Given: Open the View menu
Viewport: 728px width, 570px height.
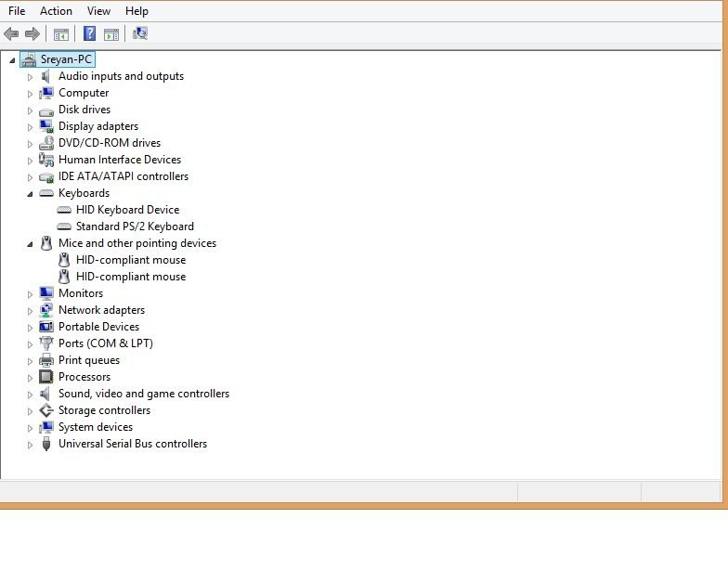Looking at the screenshot, I should [98, 11].
